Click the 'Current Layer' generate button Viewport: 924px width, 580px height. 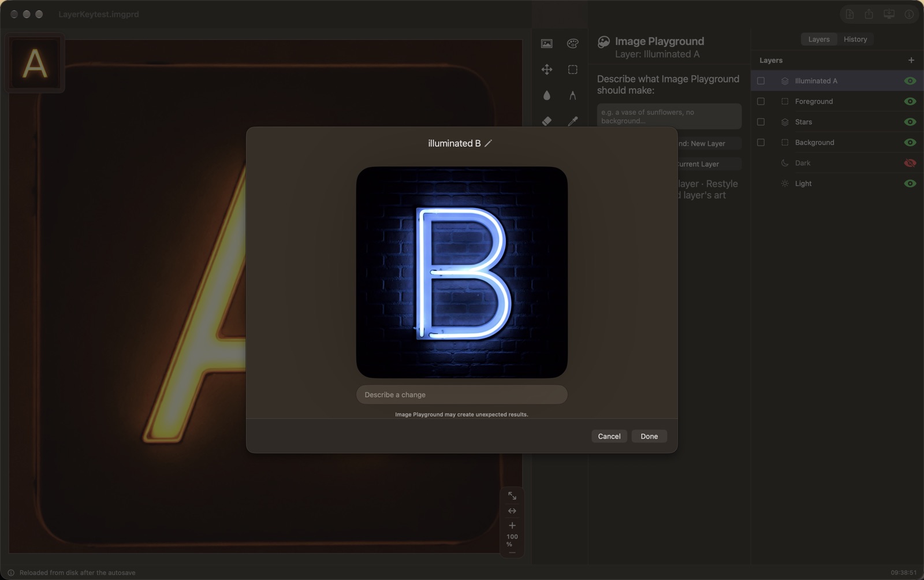[x=709, y=164]
